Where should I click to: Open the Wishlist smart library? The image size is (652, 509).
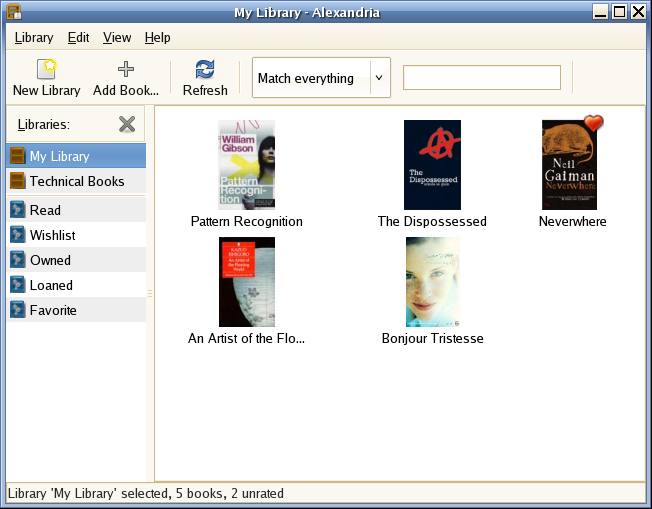52,235
